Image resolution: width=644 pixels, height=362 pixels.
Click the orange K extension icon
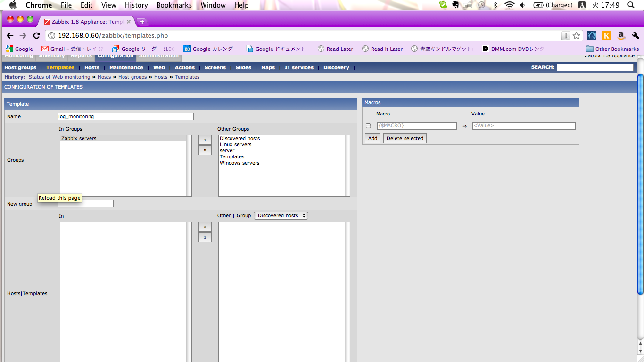coord(606,36)
